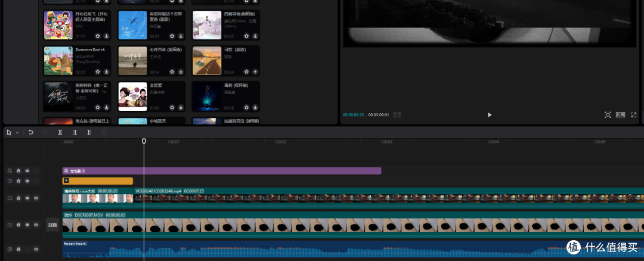Screen dimensions: 644x261
Task: Favorite the song 兜兜转转
Action: pos(98,107)
